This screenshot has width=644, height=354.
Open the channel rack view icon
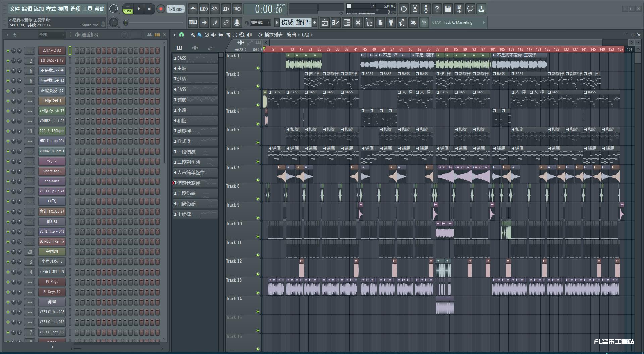pos(346,23)
